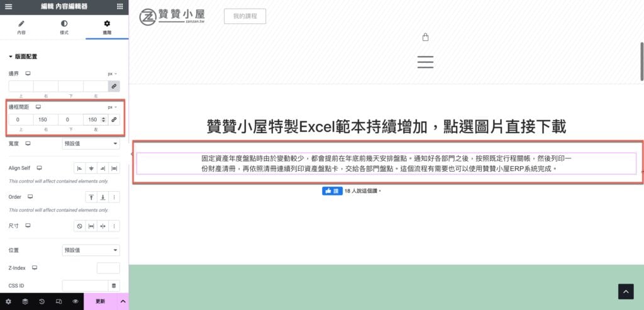644x310 pixels.
Task: Select 尺寸 none option
Action: (x=80, y=226)
